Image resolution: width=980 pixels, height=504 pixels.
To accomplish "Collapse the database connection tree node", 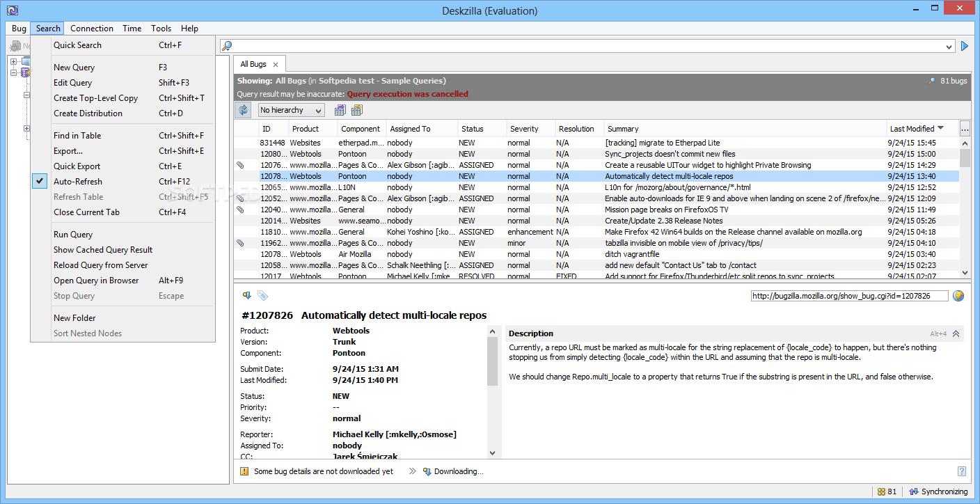I will pyautogui.click(x=14, y=72).
